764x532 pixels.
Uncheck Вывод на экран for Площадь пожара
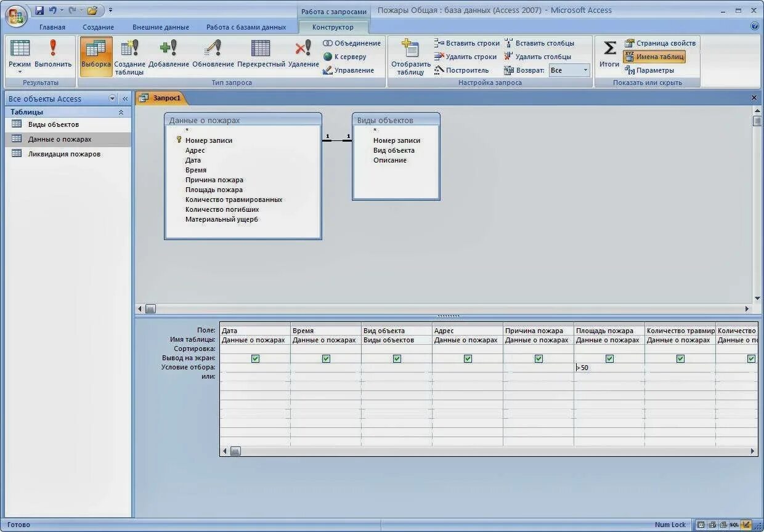tap(609, 358)
